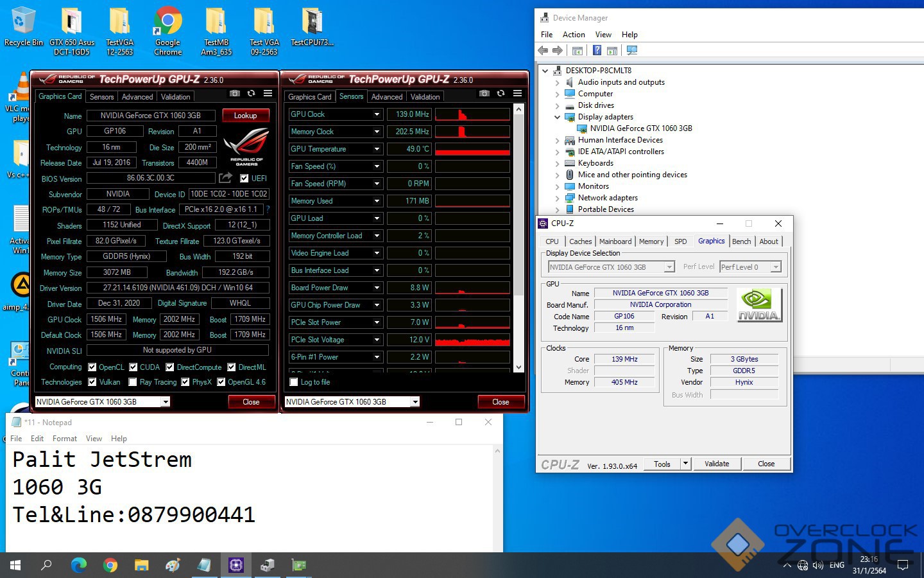Click the Bus Interface question mark icon
Viewport: 924px width, 578px height.
click(x=268, y=209)
